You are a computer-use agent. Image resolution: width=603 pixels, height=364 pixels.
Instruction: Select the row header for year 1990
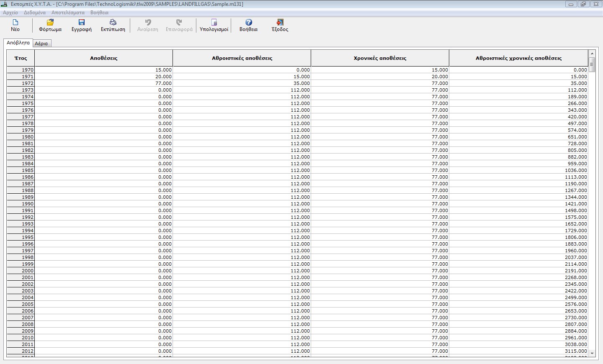(21, 204)
